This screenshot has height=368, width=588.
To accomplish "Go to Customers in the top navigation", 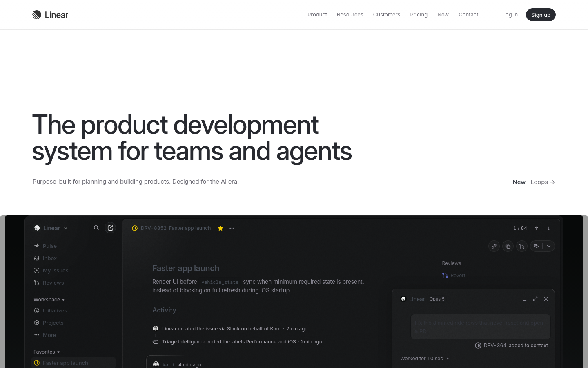I will point(387,15).
